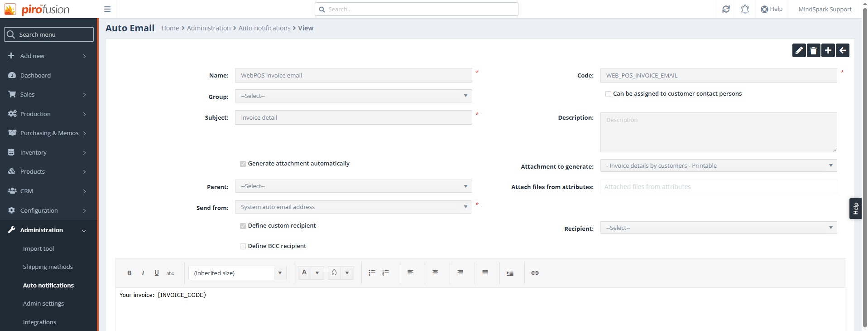Screen dimensions: 868x331
Task: Click the plus add new icon
Action: (828, 50)
